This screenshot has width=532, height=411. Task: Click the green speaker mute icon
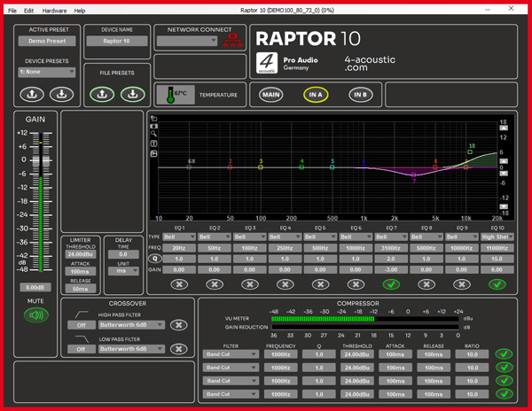(x=36, y=314)
